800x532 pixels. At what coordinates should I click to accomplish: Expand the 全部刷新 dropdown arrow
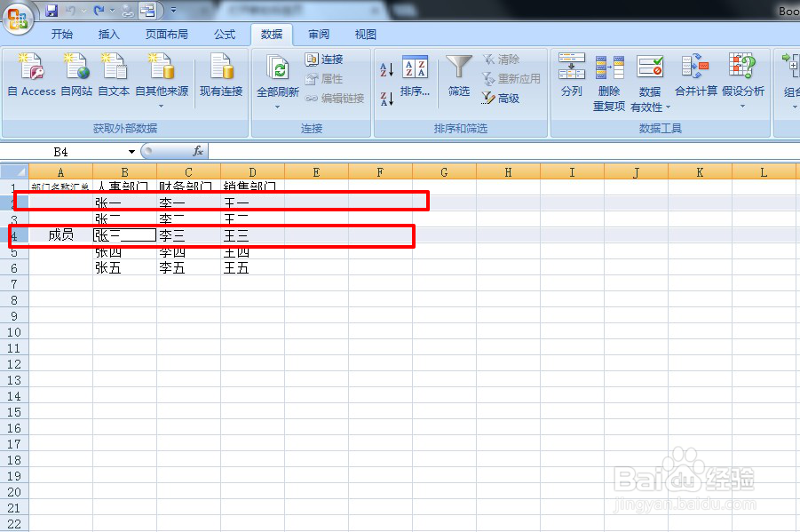click(x=278, y=107)
